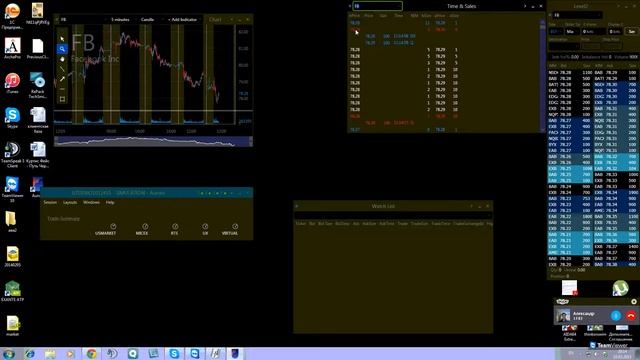This screenshot has height=360, width=640.
Task: Click the chart overview range slider
Action: pos(153,142)
